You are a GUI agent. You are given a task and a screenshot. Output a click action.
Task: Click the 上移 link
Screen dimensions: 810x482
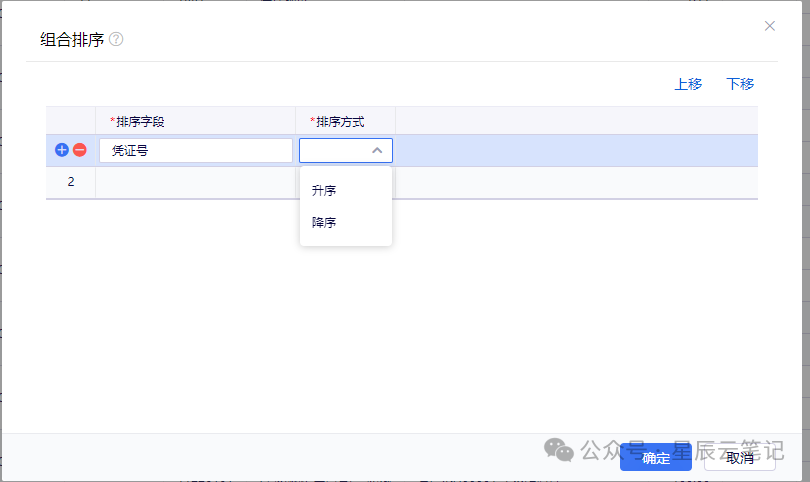click(x=688, y=84)
